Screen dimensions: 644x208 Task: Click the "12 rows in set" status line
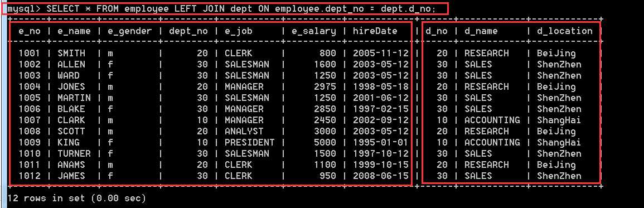tap(77, 198)
